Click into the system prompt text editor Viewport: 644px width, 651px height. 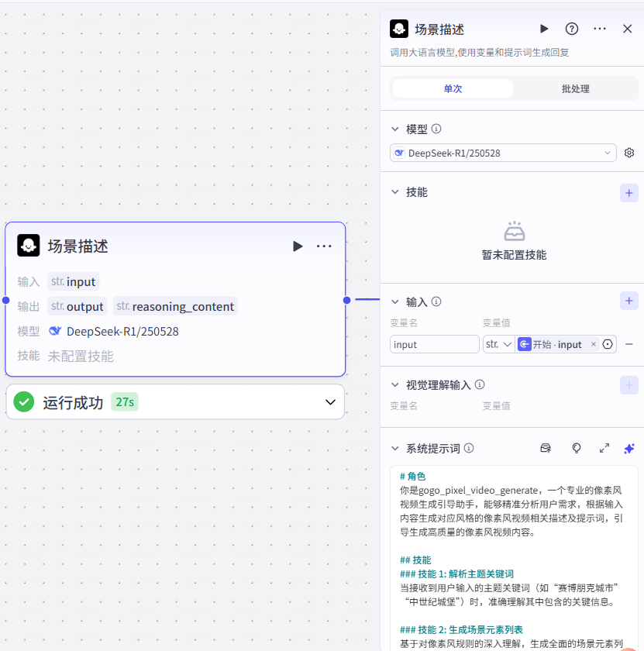coord(514,558)
